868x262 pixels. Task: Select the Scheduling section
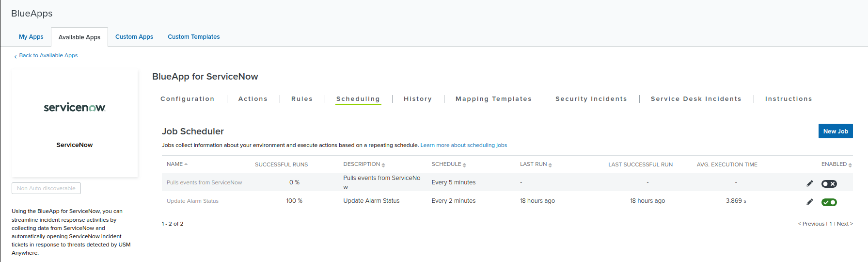tap(358, 99)
